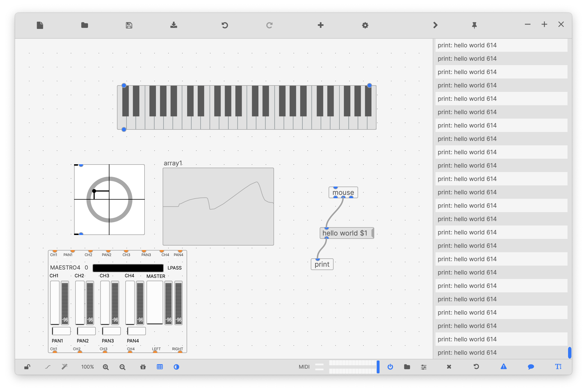Click the add new object plus button

point(321,24)
